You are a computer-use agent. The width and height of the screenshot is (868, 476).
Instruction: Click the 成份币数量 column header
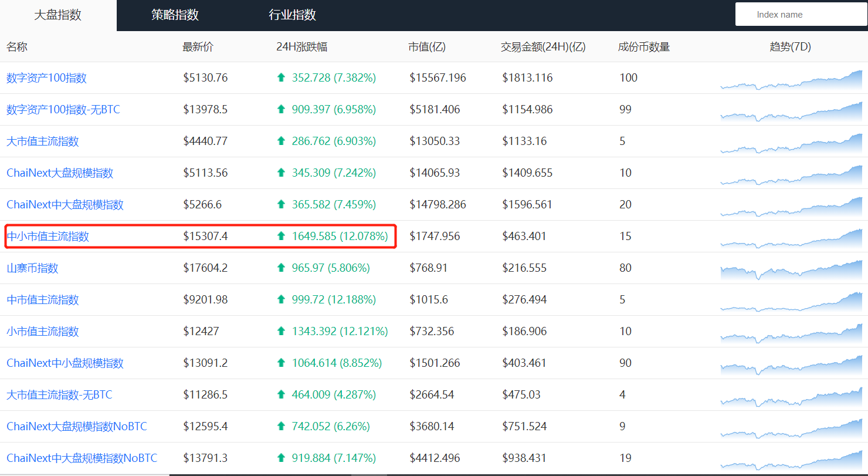[x=644, y=47]
